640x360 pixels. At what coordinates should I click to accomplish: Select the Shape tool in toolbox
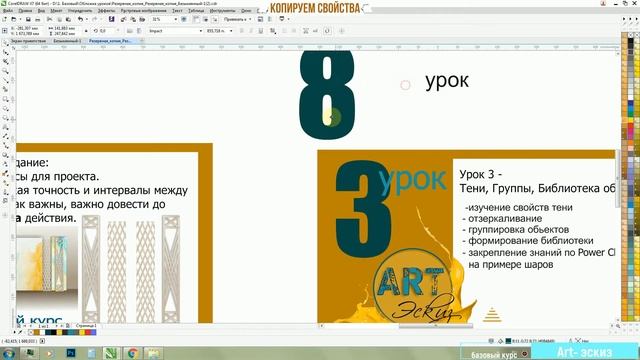(x=5, y=53)
